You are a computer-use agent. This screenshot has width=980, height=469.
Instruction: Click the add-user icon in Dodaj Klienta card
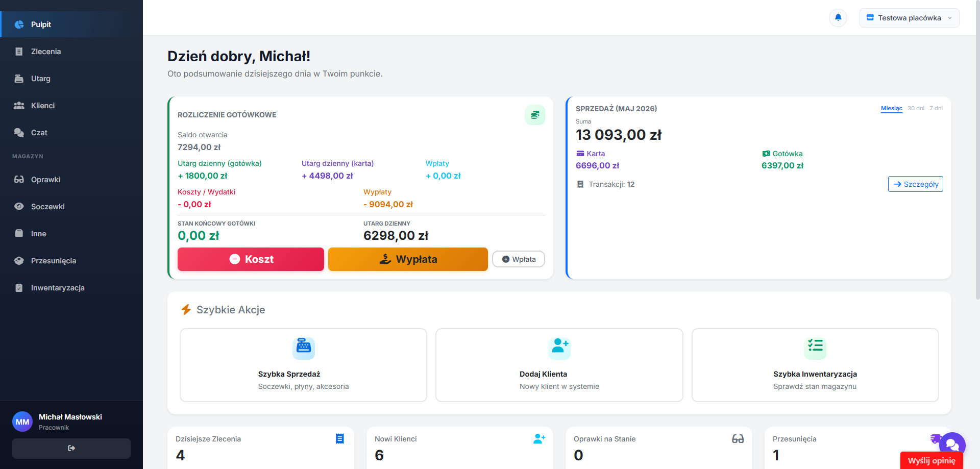click(x=559, y=348)
